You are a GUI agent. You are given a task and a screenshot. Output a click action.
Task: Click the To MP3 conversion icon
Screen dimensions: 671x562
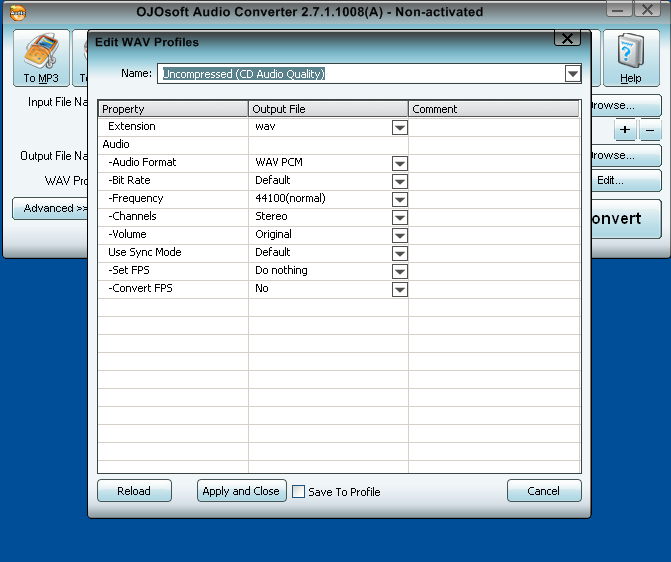pos(41,58)
